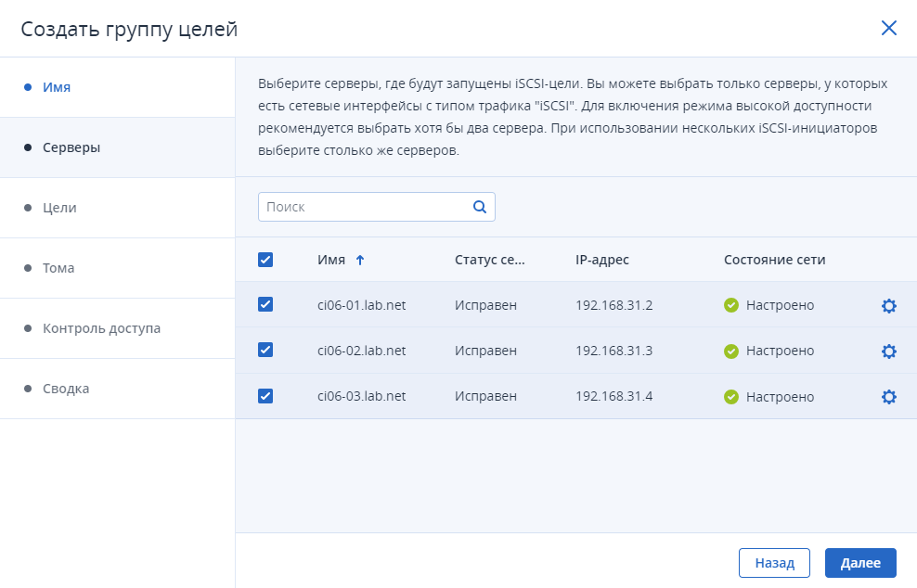Click IP address 192.168.31.4
Image resolution: width=917 pixels, height=588 pixels.
(614, 396)
